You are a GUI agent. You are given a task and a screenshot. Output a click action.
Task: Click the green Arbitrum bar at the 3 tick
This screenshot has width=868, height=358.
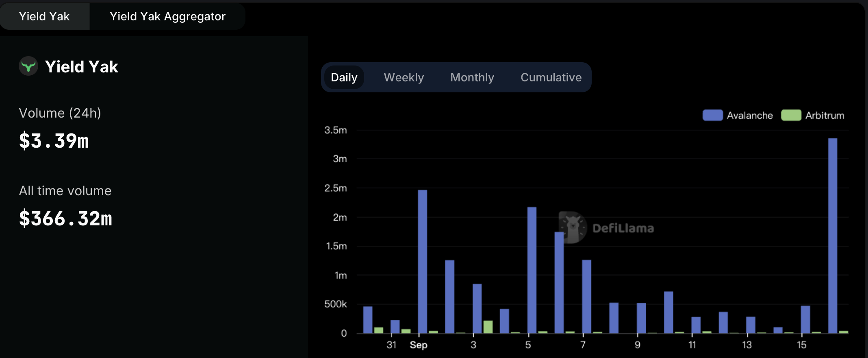[x=488, y=327]
